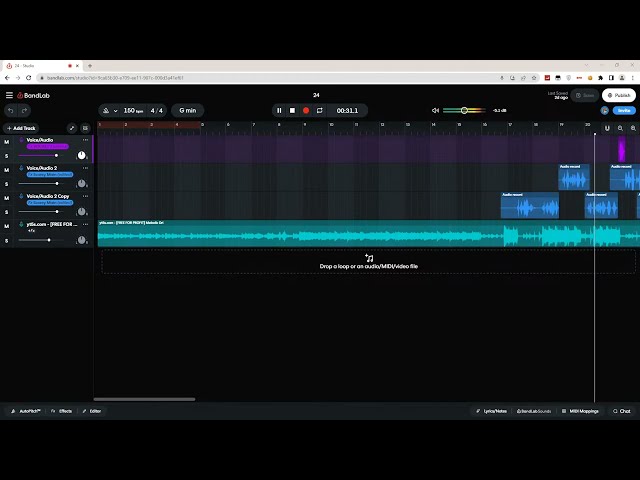Toggle the metronome
This screenshot has height=480, width=640.
(106, 111)
